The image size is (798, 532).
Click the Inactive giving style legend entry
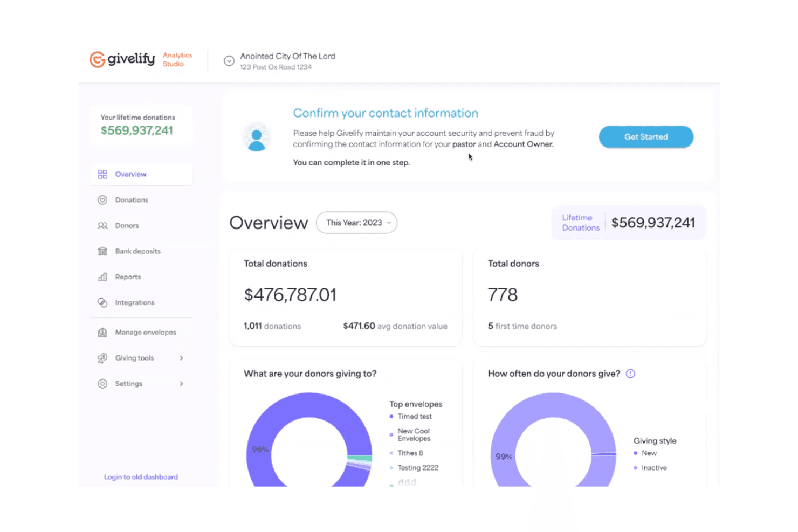coord(650,468)
